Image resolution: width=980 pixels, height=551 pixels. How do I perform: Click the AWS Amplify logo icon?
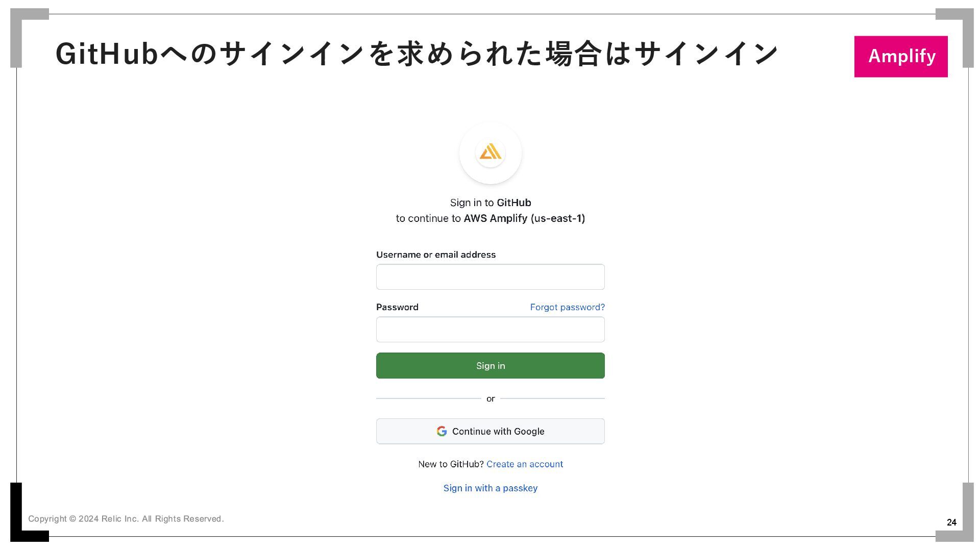point(491,152)
